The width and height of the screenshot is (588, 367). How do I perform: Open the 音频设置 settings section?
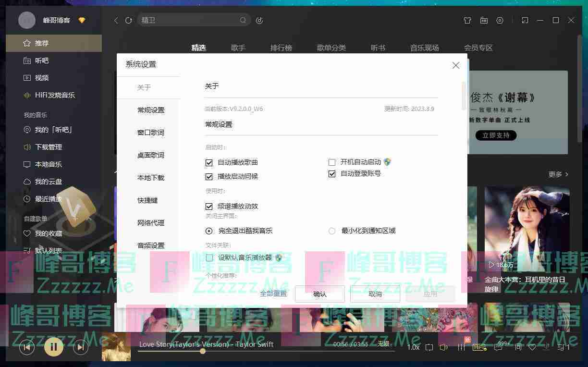pos(151,245)
